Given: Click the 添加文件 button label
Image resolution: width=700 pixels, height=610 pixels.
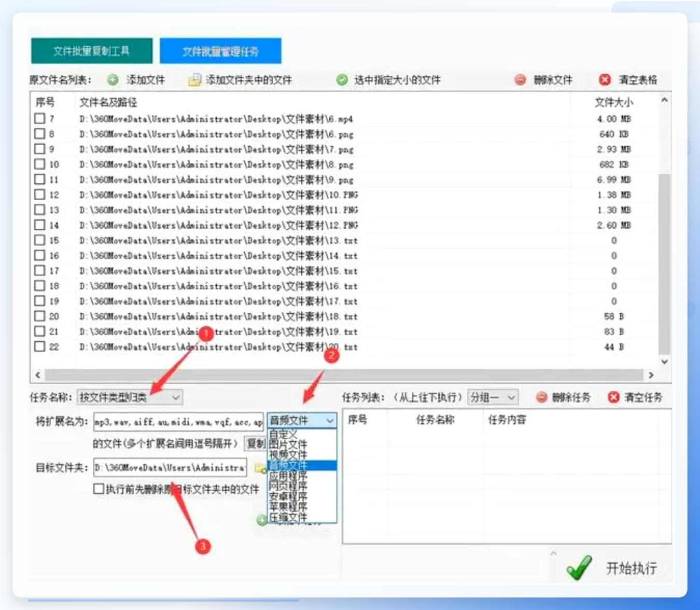Looking at the screenshot, I should tap(146, 80).
